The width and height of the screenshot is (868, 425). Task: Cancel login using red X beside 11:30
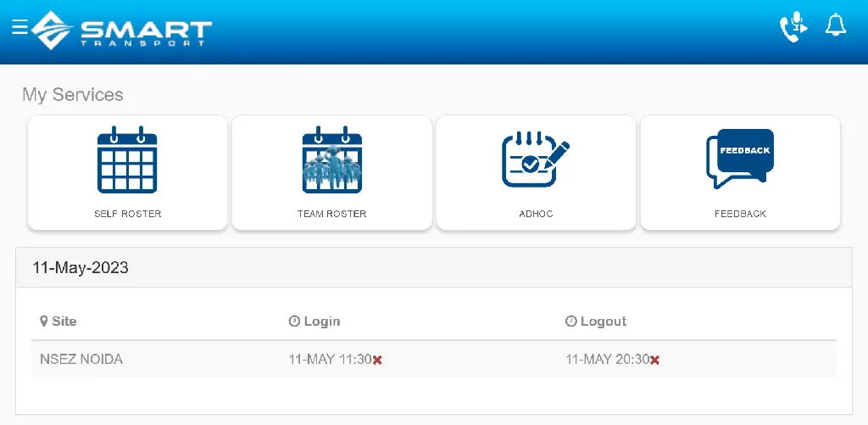pyautogui.click(x=377, y=360)
